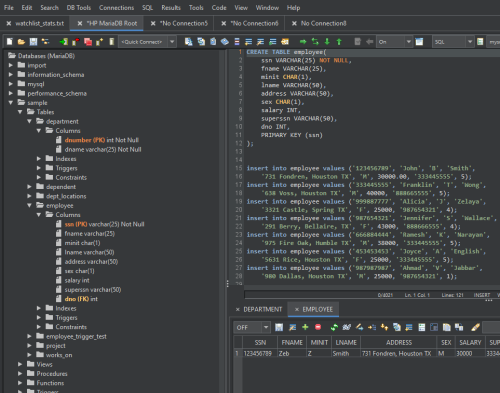Click the green right arrow execute icon
The width and height of the screenshot is (500, 393).
pos(303,42)
